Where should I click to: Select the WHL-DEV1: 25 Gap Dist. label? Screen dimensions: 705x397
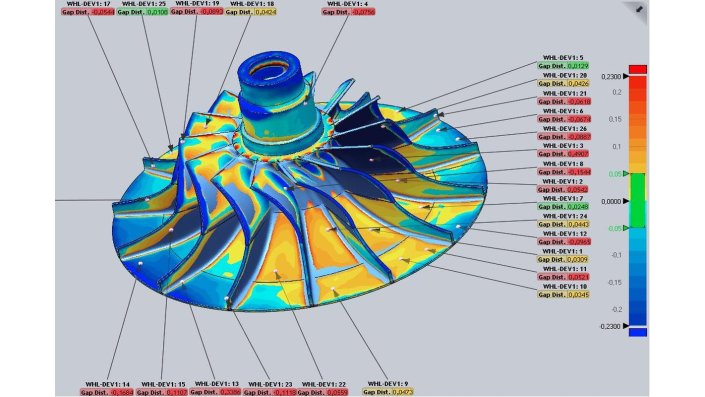click(x=142, y=12)
